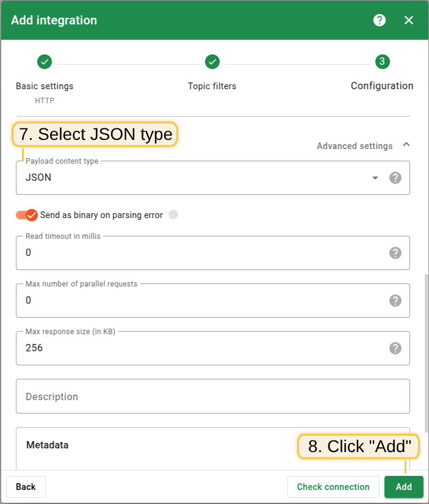Click the Topic filters step checkmark

click(x=212, y=62)
